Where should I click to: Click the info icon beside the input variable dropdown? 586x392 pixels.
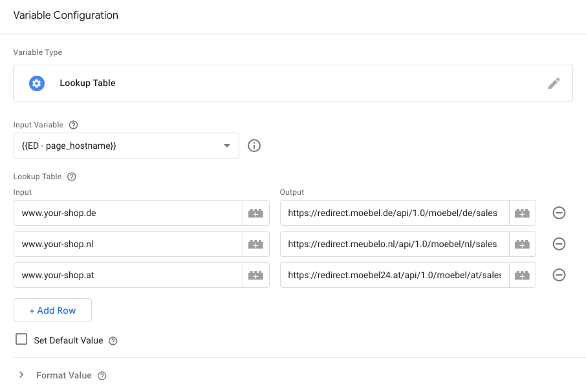(x=254, y=146)
